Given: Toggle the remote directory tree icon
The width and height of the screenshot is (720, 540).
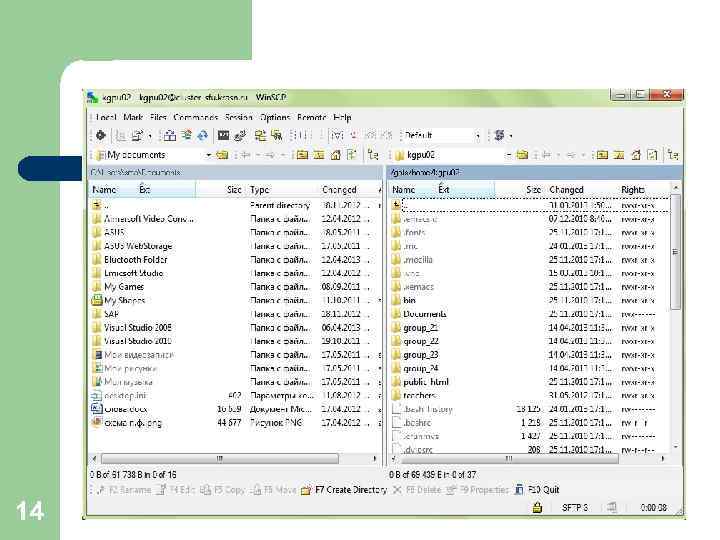Looking at the screenshot, I should 673,155.
